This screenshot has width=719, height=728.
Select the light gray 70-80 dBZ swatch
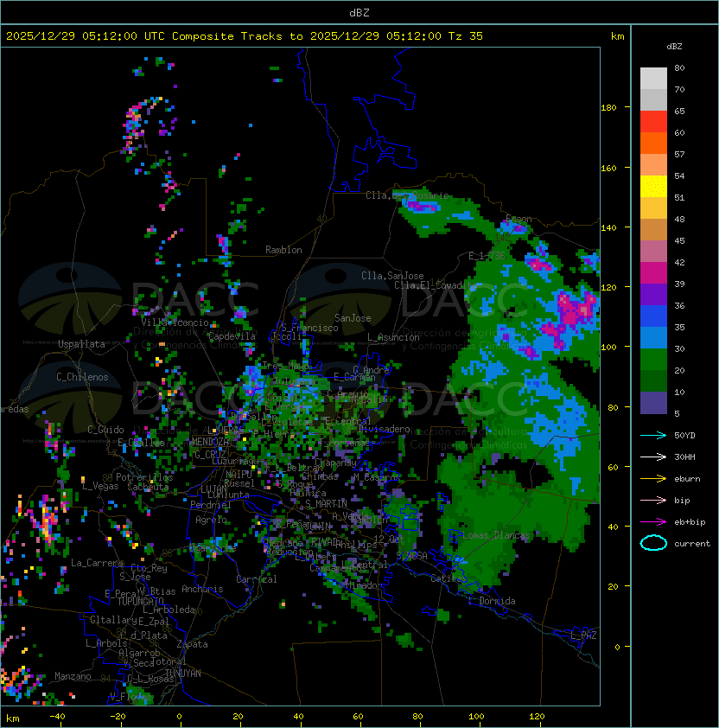[x=653, y=78]
